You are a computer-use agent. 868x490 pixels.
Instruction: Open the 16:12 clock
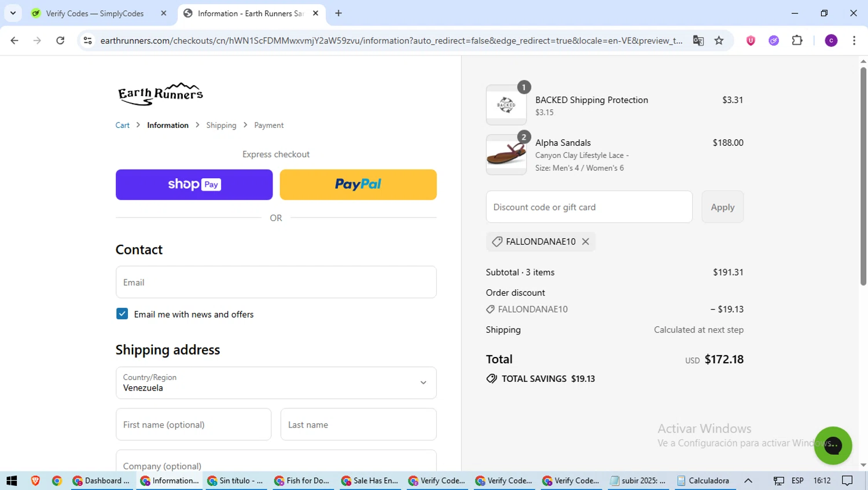pos(822,481)
